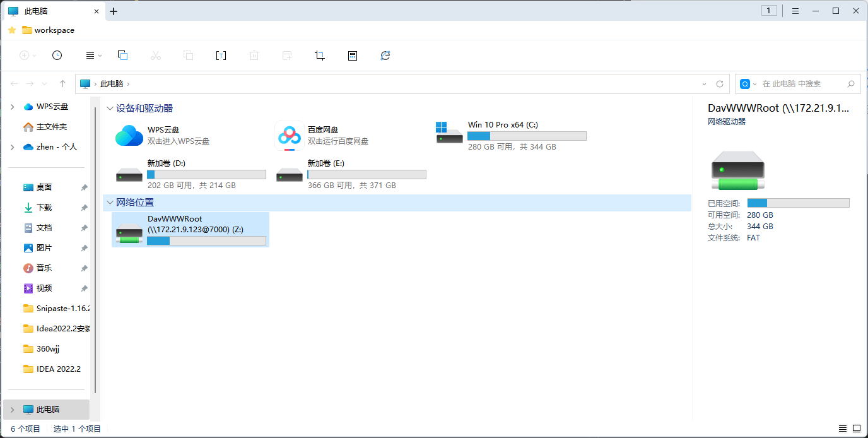This screenshot has height=438, width=868.
Task: Collapse the 设备和驱动器 group
Action: pyautogui.click(x=110, y=109)
